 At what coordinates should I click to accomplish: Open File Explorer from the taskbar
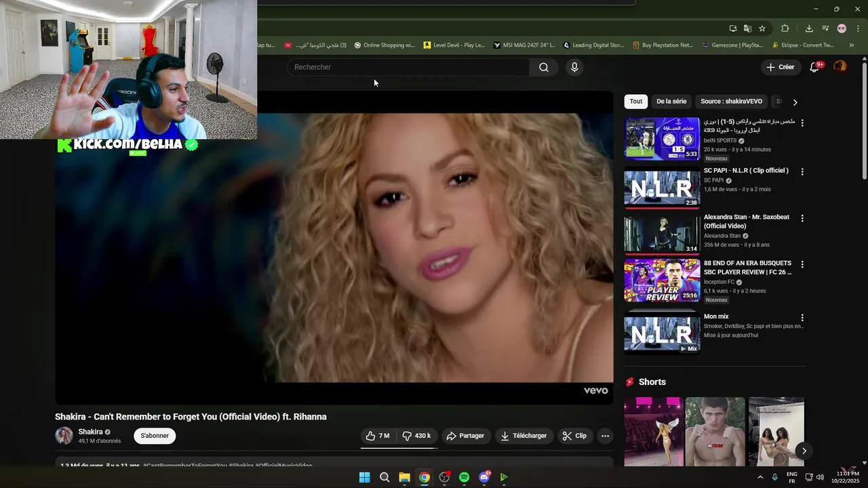pyautogui.click(x=404, y=477)
